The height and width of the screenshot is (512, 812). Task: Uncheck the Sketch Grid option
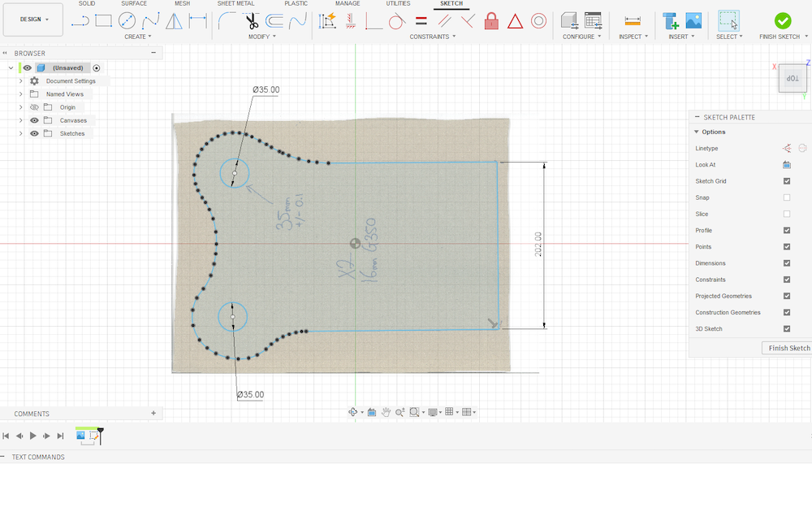pyautogui.click(x=786, y=181)
